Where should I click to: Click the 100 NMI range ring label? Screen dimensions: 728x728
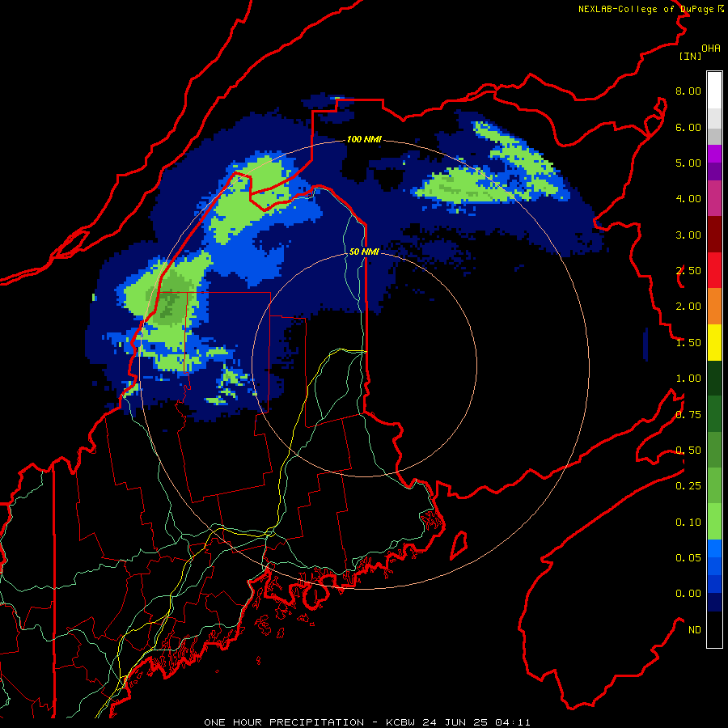click(x=364, y=139)
